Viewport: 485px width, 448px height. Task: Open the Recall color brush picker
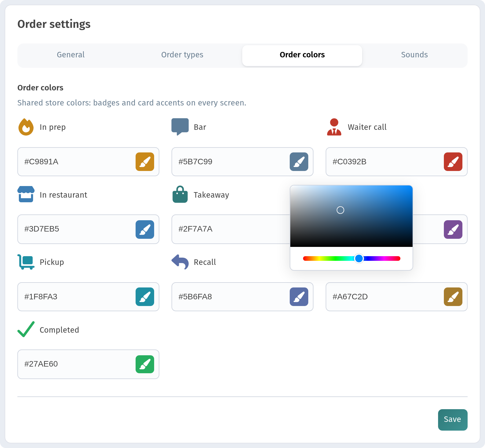point(299,297)
